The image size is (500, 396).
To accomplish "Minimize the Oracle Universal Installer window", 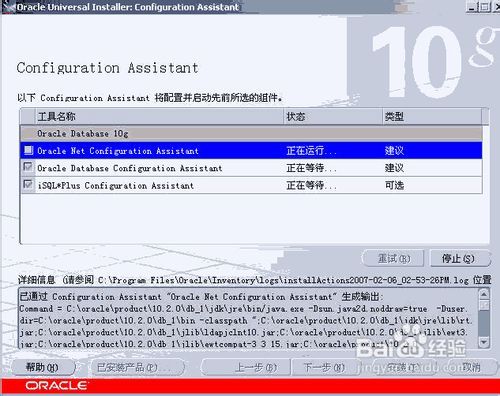I will (x=472, y=7).
